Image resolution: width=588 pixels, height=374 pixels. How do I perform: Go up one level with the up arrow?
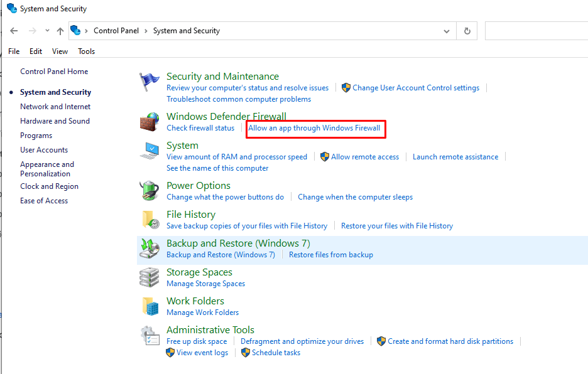(60, 31)
